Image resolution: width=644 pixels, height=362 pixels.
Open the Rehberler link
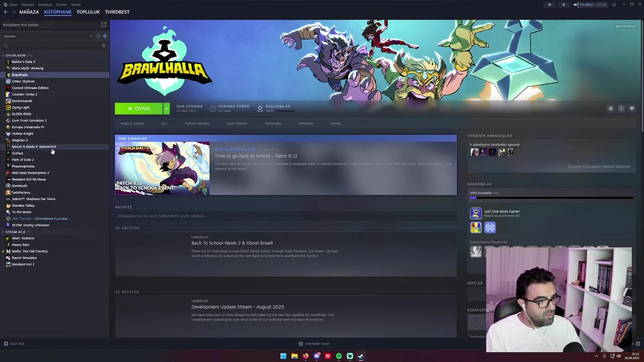pos(306,123)
